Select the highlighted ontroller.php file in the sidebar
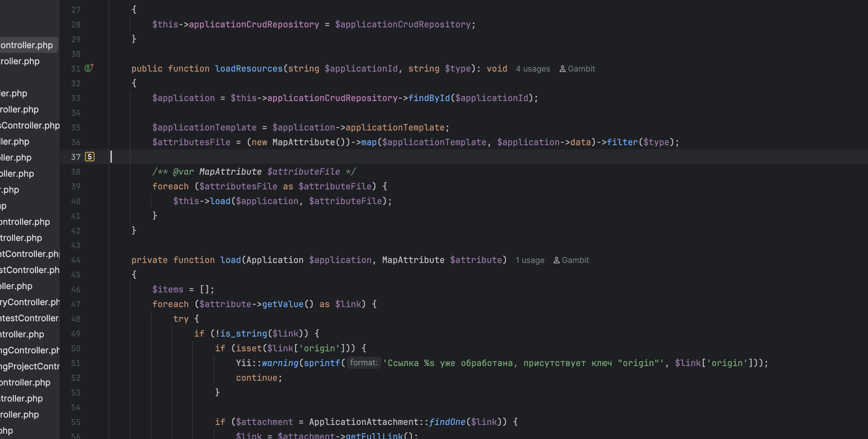Screen dimensions: 868x439 (27, 45)
